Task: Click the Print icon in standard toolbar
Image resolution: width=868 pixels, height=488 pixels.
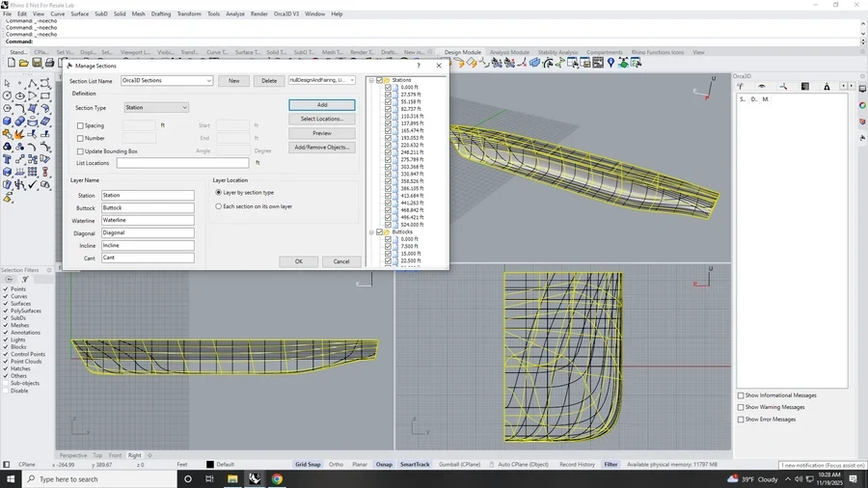Action: (49, 63)
